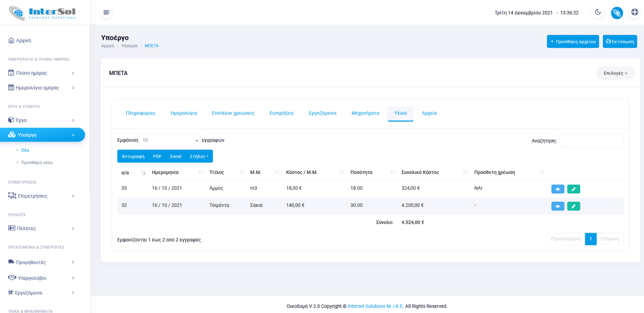Click the Προσθήκη αρχείου button
This screenshot has width=644, height=313.
(x=573, y=42)
